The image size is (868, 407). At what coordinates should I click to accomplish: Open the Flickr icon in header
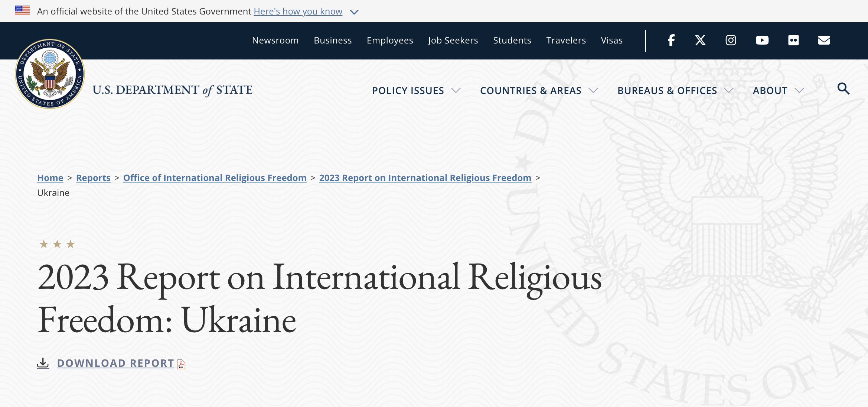pyautogui.click(x=793, y=40)
